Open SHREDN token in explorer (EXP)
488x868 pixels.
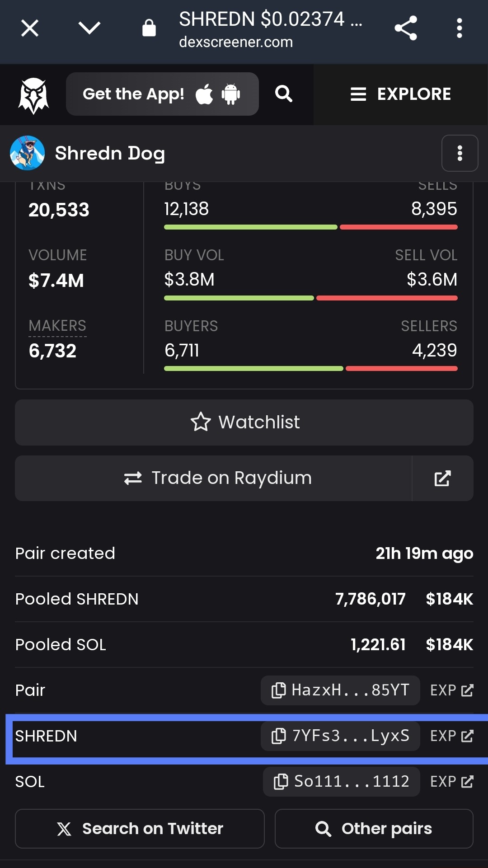[x=451, y=736]
